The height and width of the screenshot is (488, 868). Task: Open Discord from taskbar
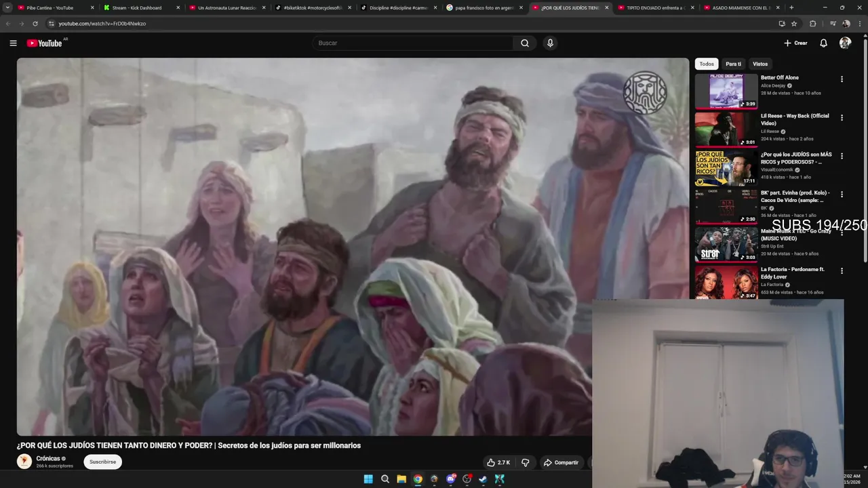click(451, 479)
